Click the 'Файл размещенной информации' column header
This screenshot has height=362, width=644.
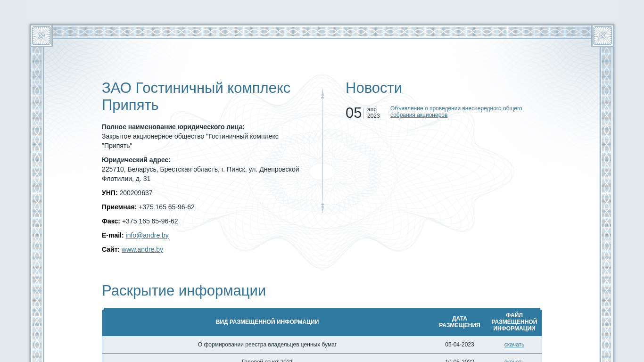514,322
